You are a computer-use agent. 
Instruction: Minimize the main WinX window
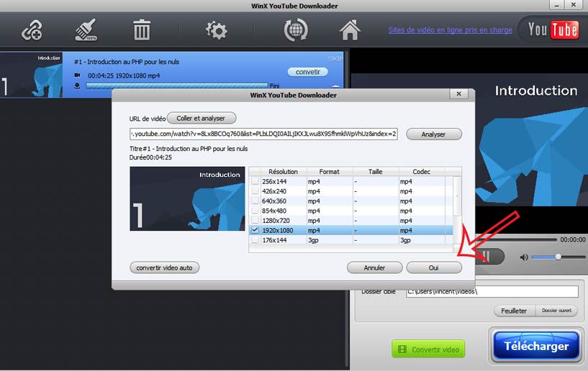pos(557,5)
